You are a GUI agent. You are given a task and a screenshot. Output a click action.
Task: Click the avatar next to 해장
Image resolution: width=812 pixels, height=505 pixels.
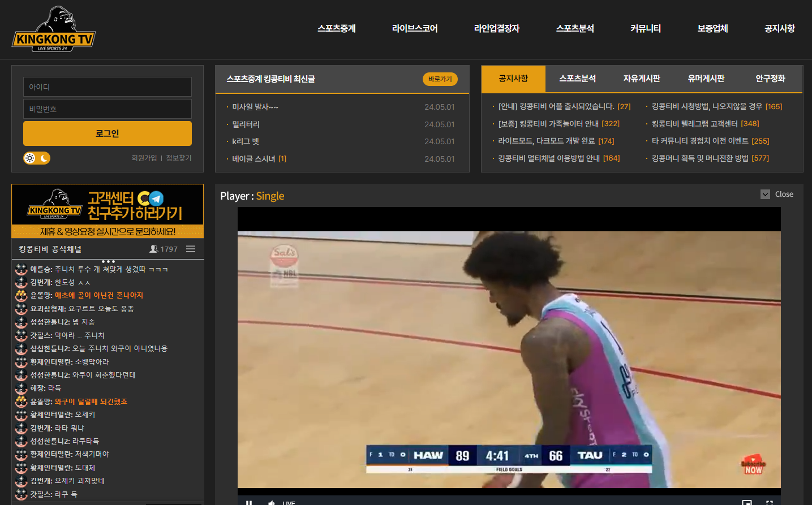pyautogui.click(x=21, y=388)
